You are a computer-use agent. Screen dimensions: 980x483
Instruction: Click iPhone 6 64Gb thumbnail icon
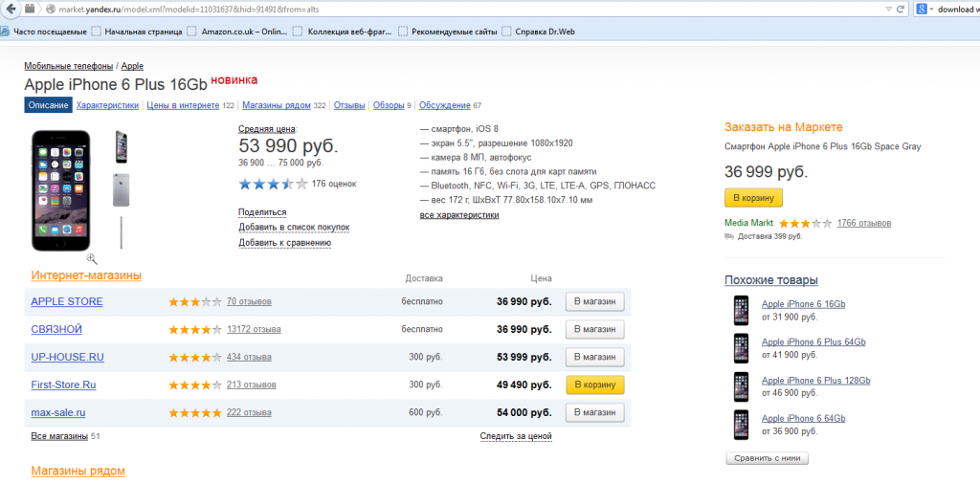click(x=742, y=425)
